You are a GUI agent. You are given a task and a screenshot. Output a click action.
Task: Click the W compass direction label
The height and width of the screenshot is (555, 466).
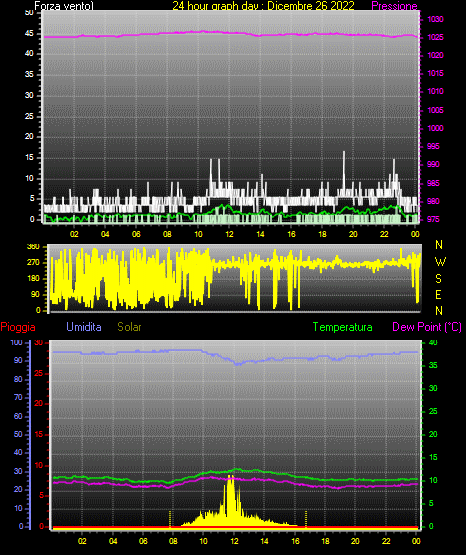tap(440, 262)
